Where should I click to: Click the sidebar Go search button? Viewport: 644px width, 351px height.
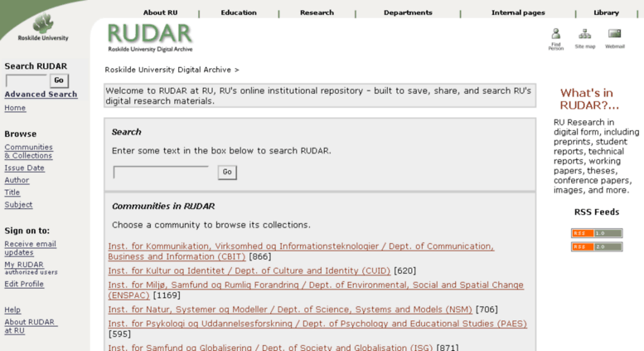coord(59,80)
